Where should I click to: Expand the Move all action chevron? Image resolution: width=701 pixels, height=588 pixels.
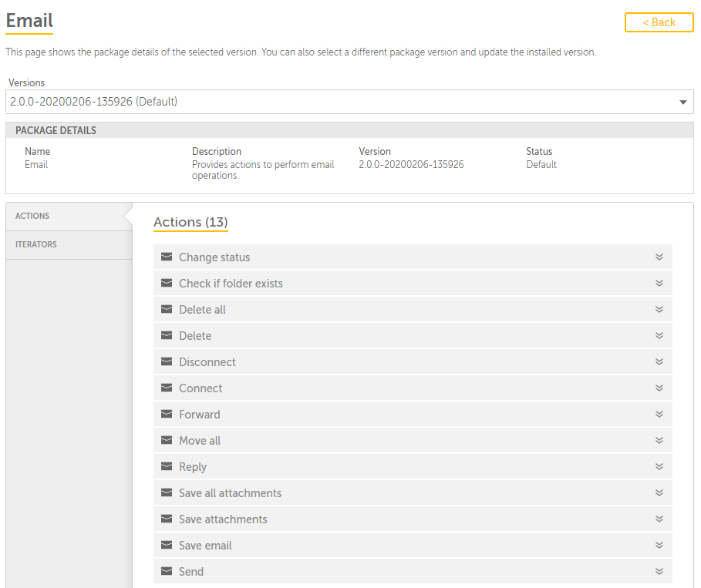click(659, 441)
